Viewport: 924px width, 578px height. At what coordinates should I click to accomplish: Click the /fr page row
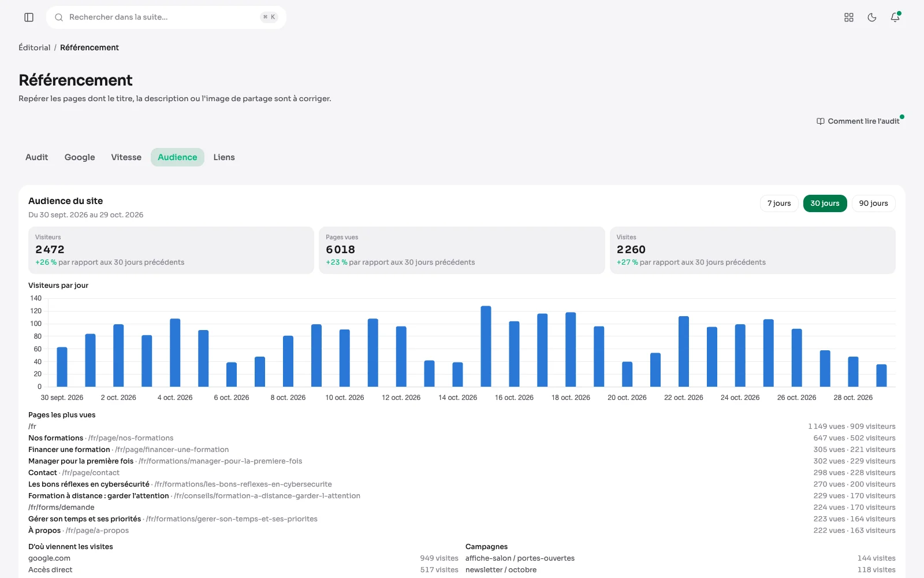462,427
